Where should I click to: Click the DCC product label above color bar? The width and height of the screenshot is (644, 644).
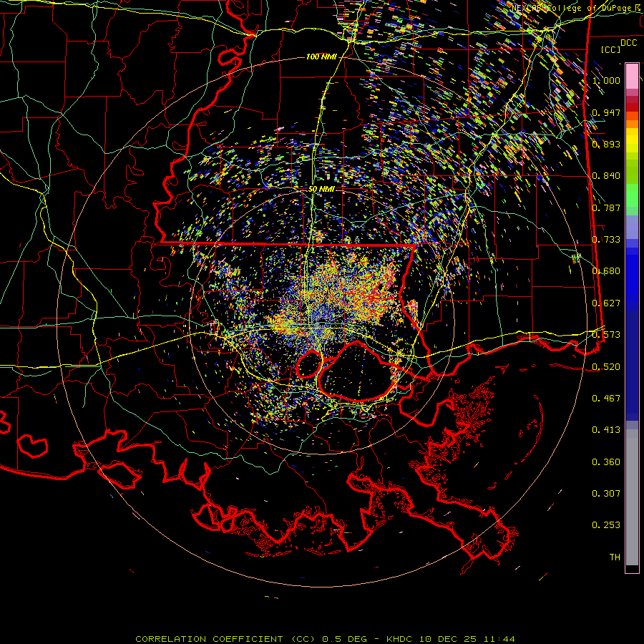pos(628,43)
